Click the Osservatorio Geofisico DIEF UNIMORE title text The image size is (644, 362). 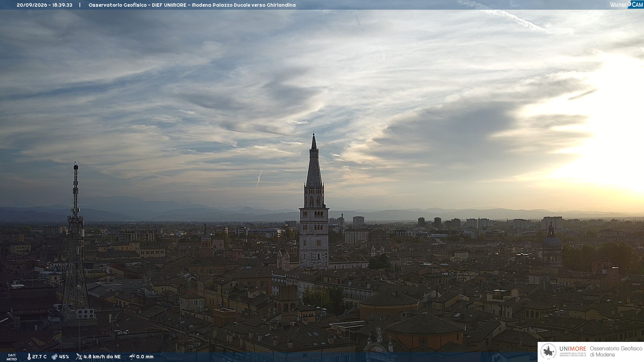tap(192, 5)
